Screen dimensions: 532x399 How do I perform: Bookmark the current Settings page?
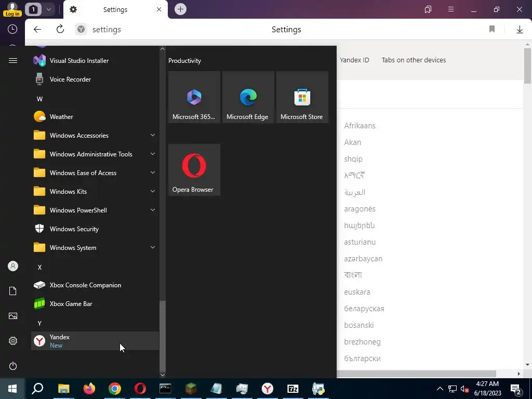coord(492,30)
